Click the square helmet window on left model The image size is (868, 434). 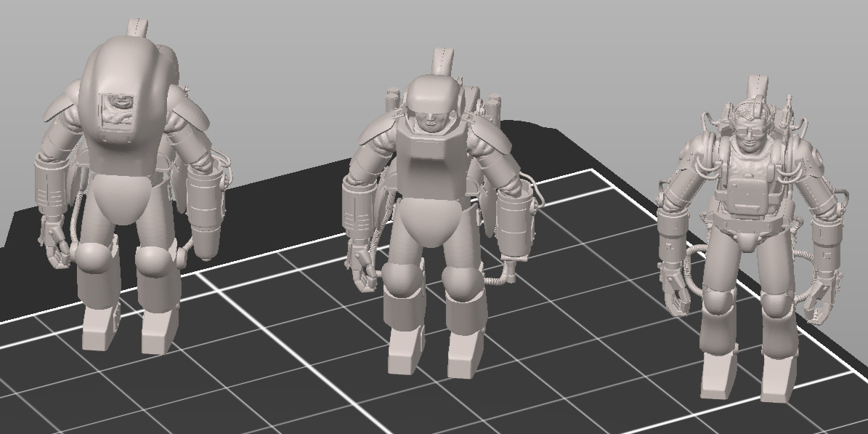(x=120, y=118)
